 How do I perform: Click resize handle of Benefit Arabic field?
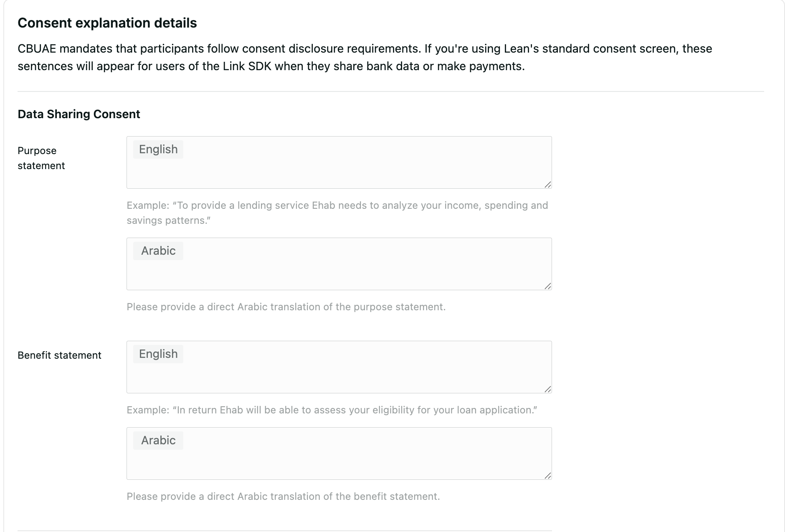547,476
